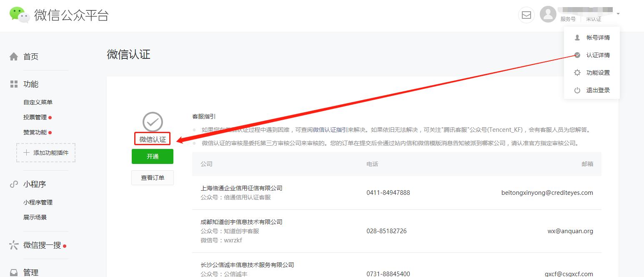Click the 功能设置 gear icon
This screenshot has width=644, height=277.
(x=577, y=73)
